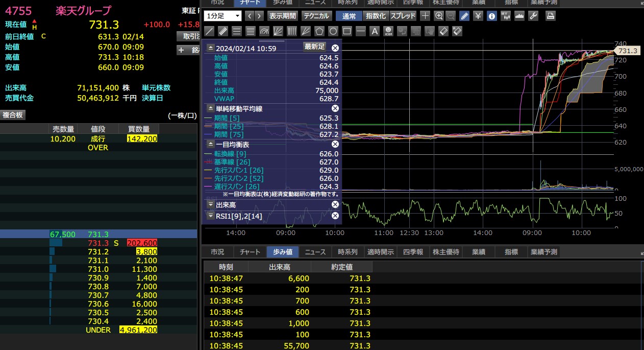
Task: Select the ruler measurement tool
Action: tap(223, 31)
